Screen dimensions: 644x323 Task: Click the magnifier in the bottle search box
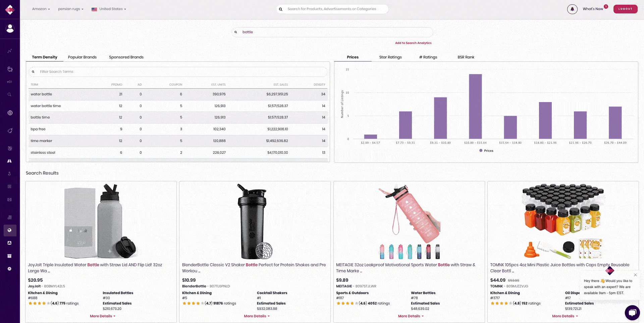coord(236,32)
